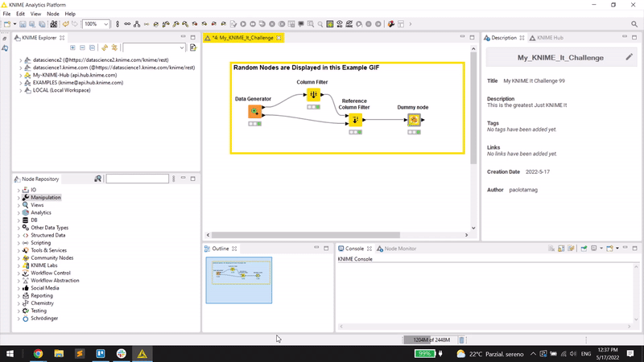
Task: Switch to the KNIME Hub tab
Action: (x=547, y=38)
